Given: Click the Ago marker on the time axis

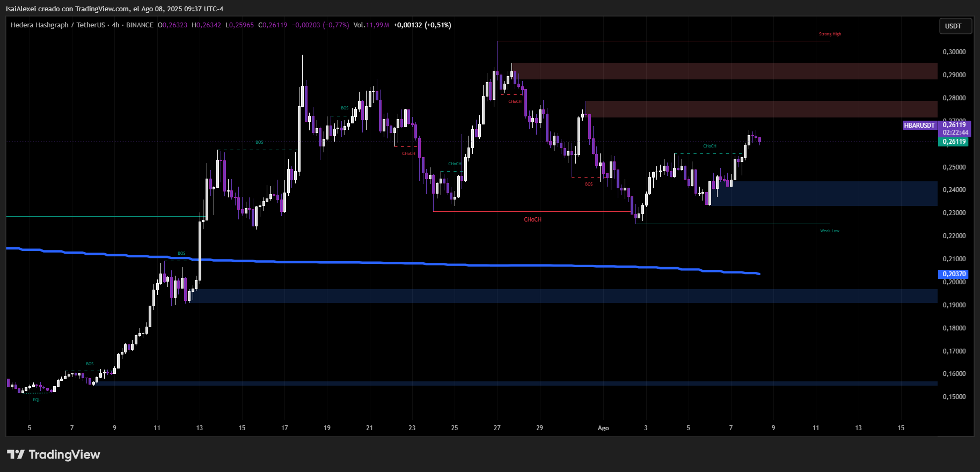Looking at the screenshot, I should point(603,428).
